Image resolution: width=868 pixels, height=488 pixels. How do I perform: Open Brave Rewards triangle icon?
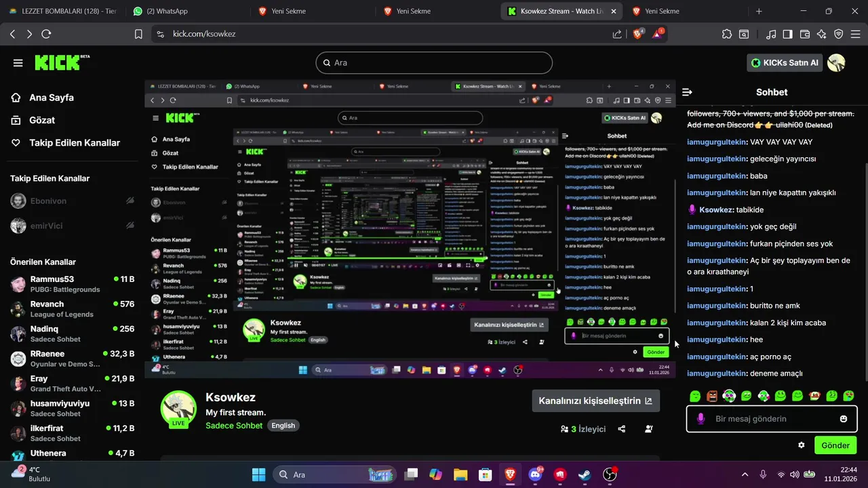pos(658,33)
